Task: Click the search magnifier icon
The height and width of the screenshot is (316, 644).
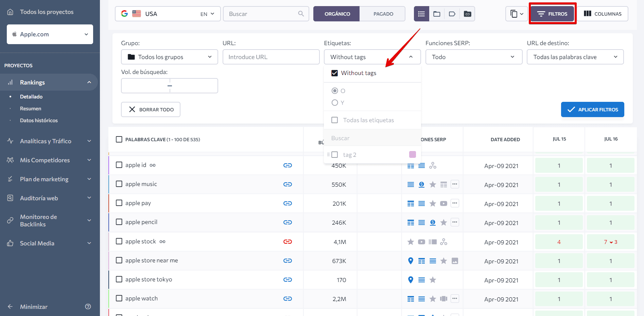Action: (x=301, y=14)
